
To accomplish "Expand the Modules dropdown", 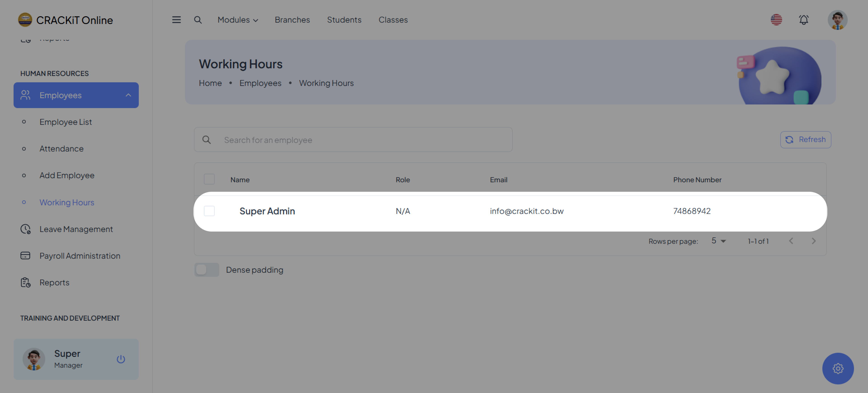I will pos(238,20).
